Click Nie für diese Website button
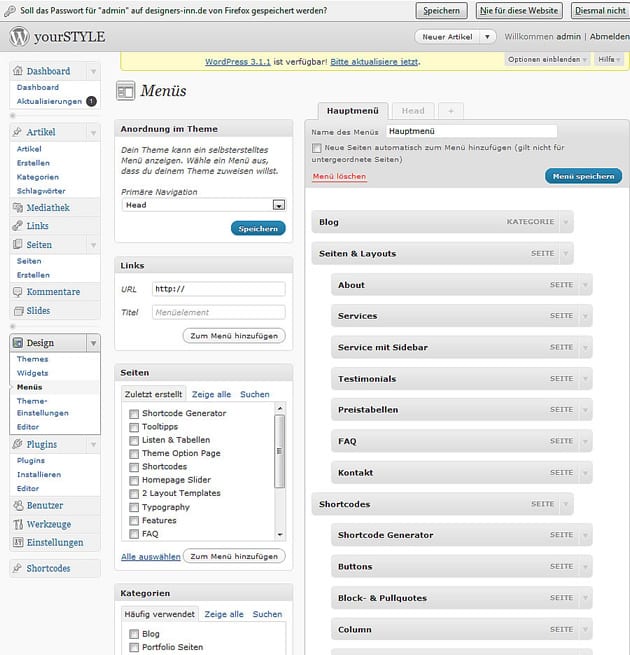 pos(519,10)
